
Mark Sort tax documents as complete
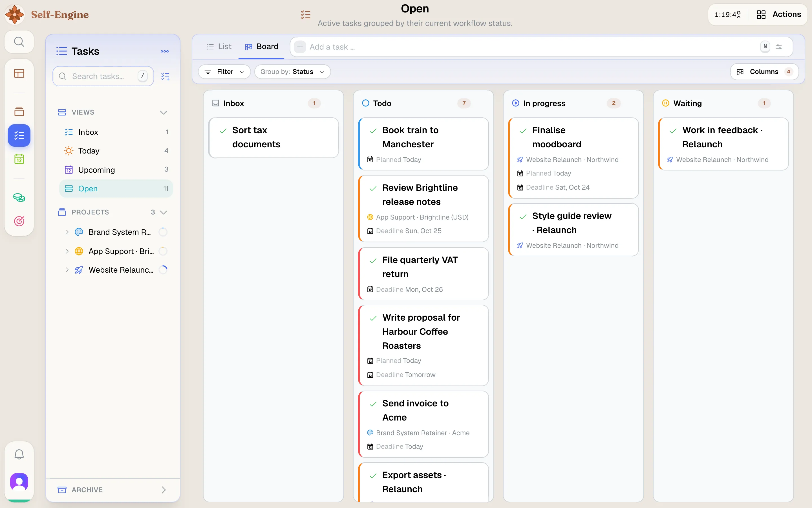point(223,131)
